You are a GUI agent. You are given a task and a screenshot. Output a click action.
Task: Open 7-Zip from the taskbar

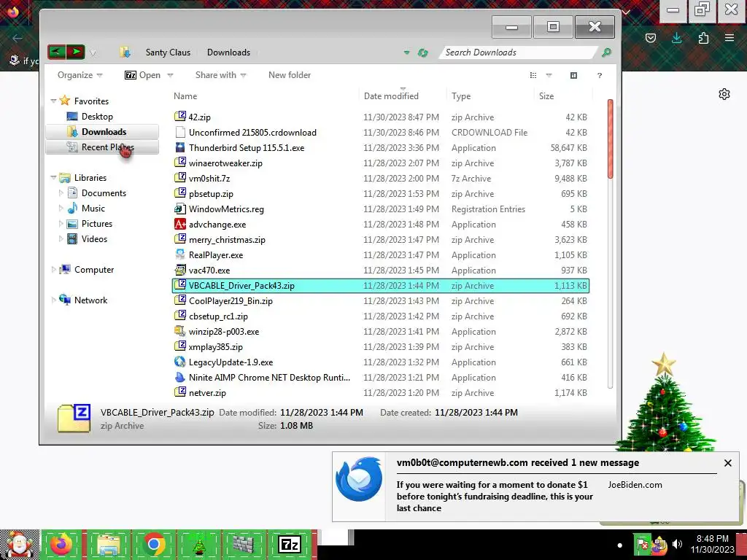coord(290,544)
